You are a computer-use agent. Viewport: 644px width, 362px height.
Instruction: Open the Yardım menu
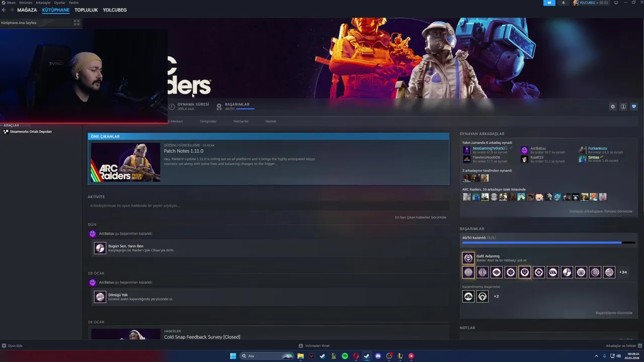(x=73, y=3)
